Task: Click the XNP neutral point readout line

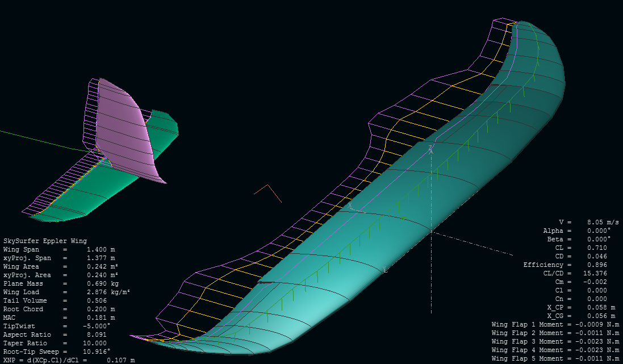Action: [68, 360]
